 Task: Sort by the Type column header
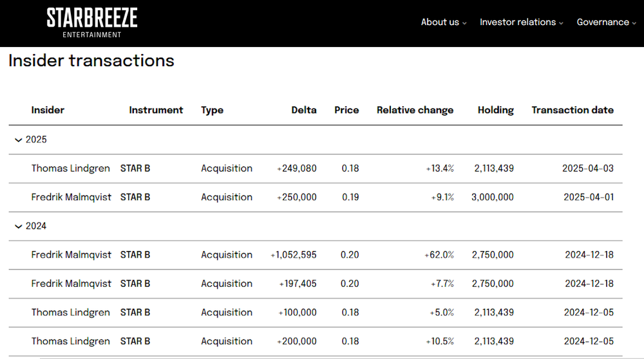point(212,110)
